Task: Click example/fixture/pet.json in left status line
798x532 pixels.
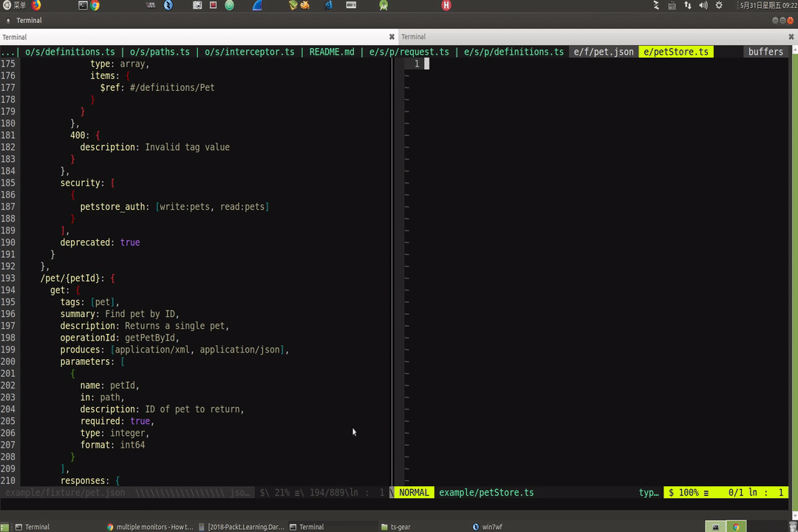Action: [x=65, y=492]
